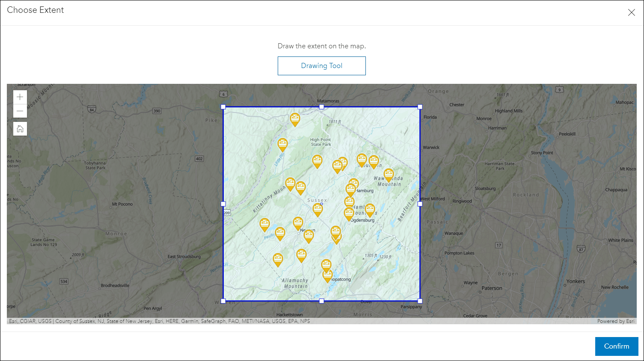This screenshot has width=644, height=361.
Task: Click the Allamuchy Mountain label
Action: 296,283
